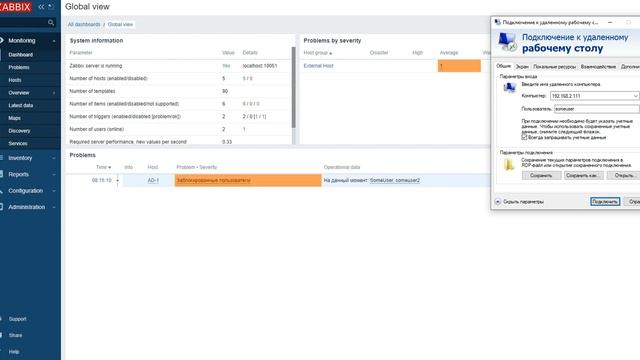Open the Global view breadcrumb link
Viewport: 640px width, 360px height.
tap(120, 24)
